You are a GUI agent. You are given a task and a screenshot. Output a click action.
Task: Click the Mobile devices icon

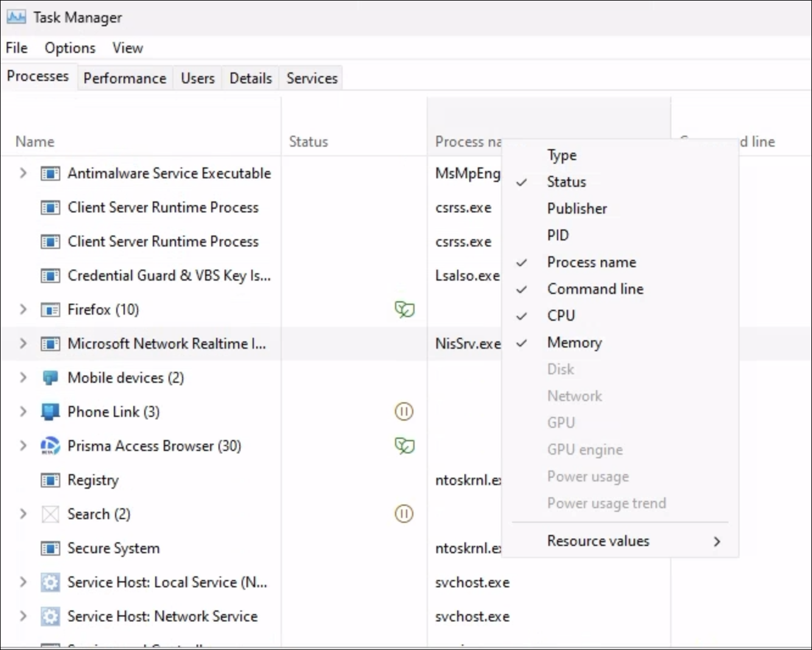pyautogui.click(x=50, y=378)
